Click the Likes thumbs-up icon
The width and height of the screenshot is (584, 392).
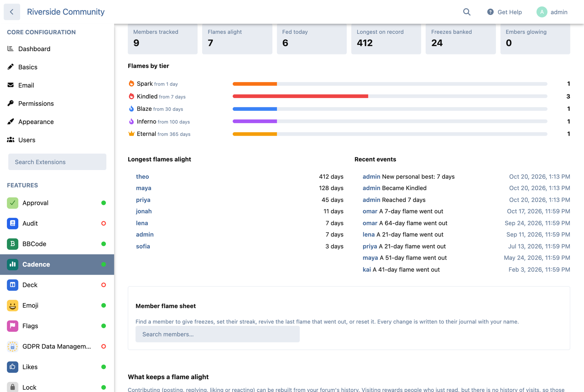[12, 367]
